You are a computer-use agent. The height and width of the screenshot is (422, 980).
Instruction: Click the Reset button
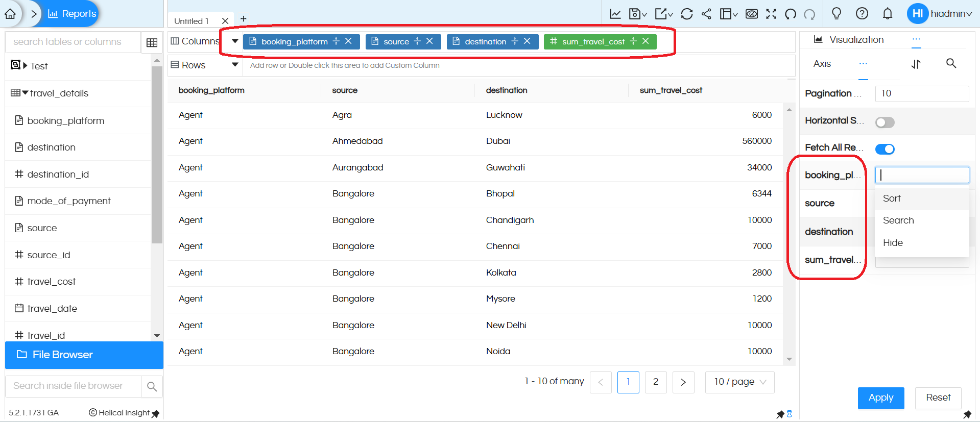(938, 398)
